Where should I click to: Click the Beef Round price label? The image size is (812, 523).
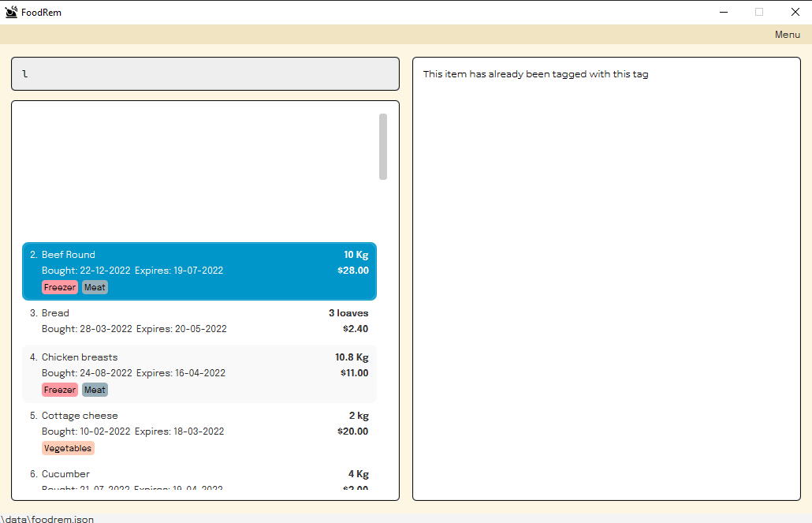coord(354,270)
